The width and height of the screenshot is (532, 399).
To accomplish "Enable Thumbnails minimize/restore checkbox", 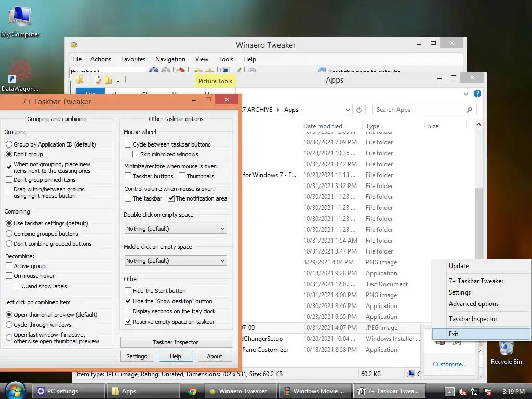I will tap(182, 176).
